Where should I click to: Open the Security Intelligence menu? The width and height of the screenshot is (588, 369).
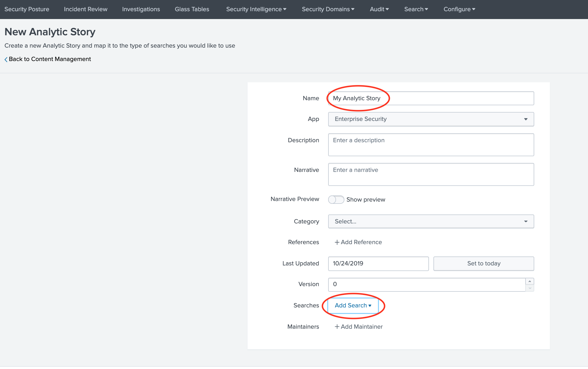[x=256, y=9]
